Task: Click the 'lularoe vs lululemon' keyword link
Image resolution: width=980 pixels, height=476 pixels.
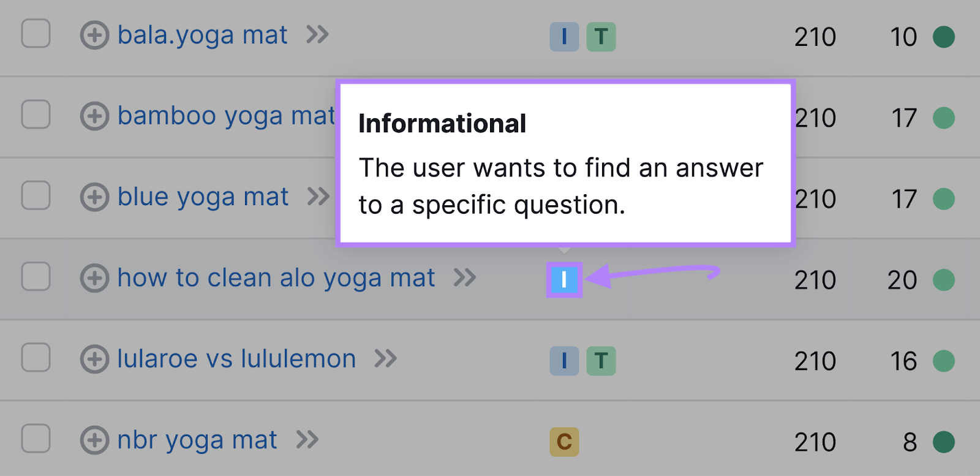Action: tap(236, 359)
